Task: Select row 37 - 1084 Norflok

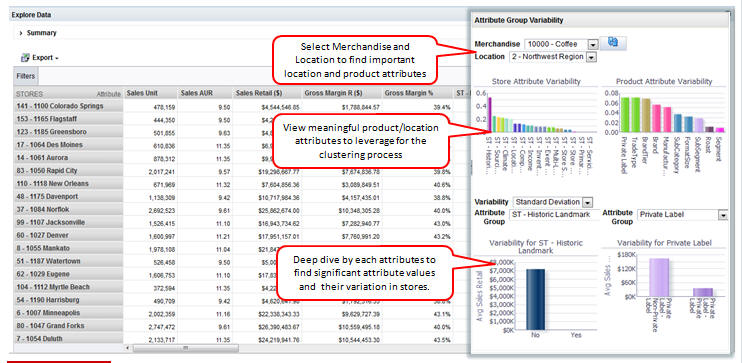Action: coord(69,209)
